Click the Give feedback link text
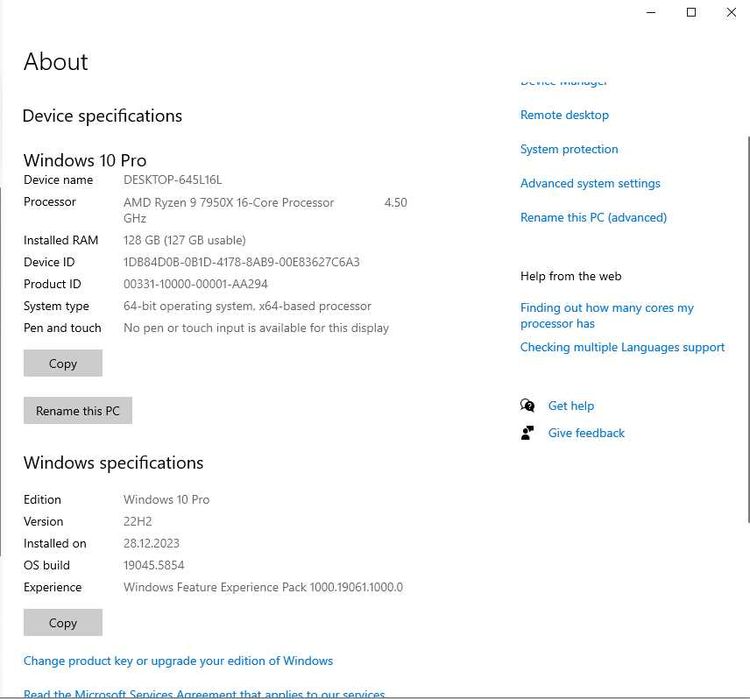 (586, 433)
